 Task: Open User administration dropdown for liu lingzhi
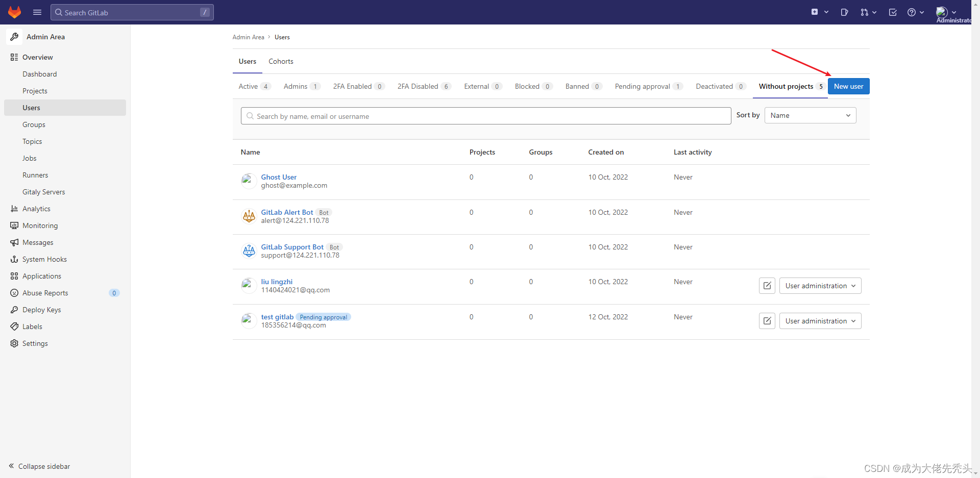pos(820,286)
